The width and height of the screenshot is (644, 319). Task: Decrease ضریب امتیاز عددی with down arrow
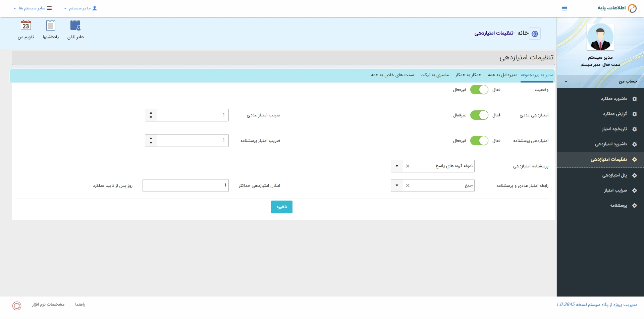tap(151, 117)
